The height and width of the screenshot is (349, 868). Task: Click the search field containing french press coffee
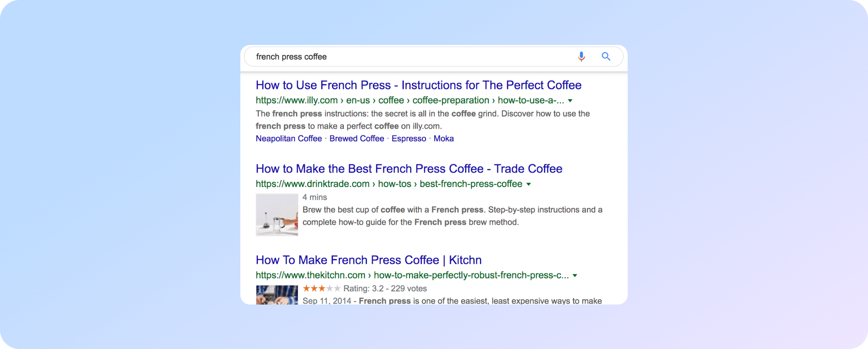(x=433, y=57)
